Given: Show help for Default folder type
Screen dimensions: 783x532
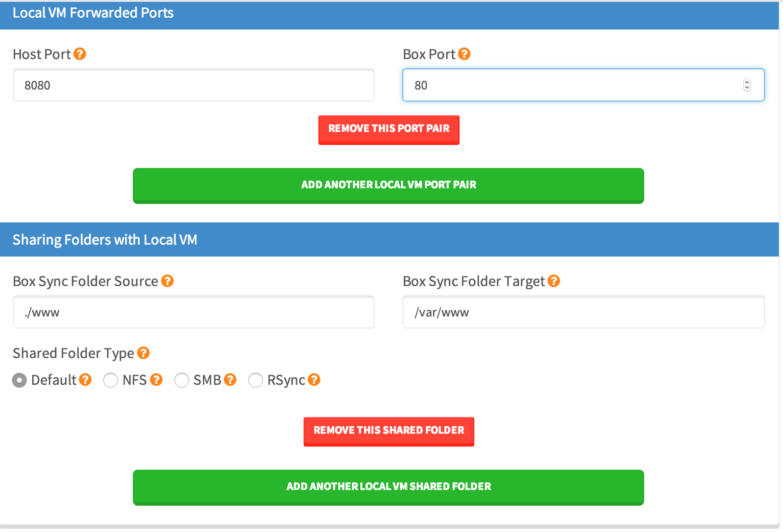Looking at the screenshot, I should pyautogui.click(x=85, y=380).
